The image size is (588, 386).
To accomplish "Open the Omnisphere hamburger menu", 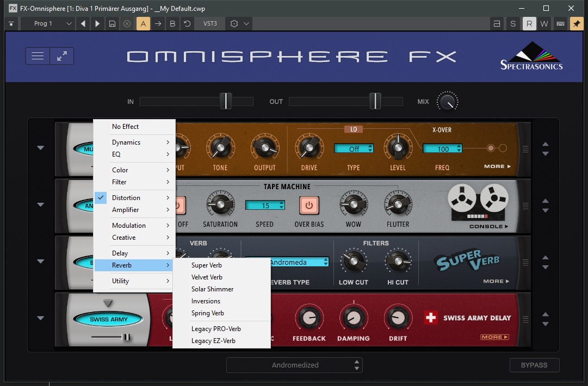I will [38, 56].
